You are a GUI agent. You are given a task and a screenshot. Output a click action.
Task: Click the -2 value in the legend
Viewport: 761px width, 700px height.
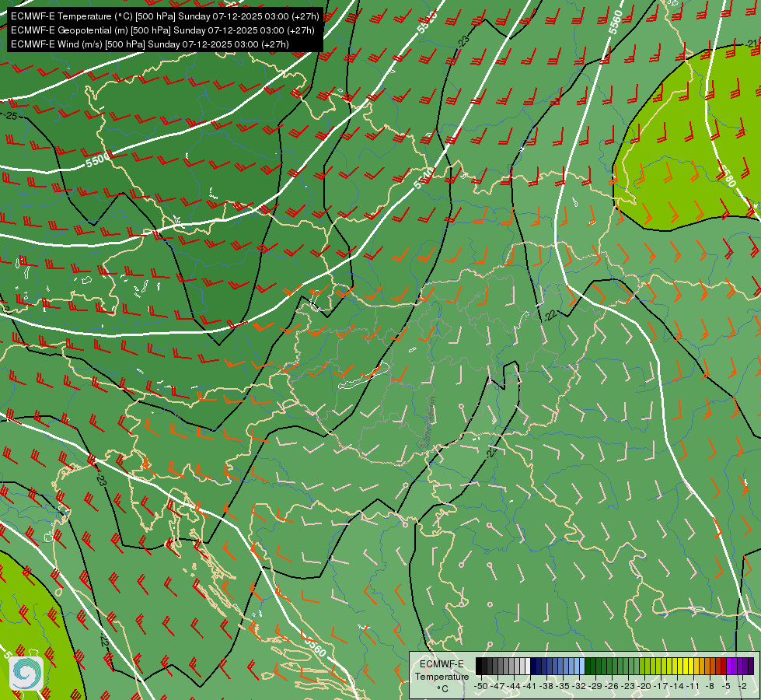742,686
